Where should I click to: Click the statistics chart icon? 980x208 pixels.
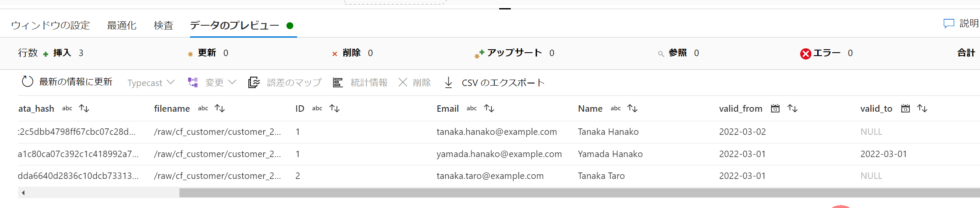338,83
